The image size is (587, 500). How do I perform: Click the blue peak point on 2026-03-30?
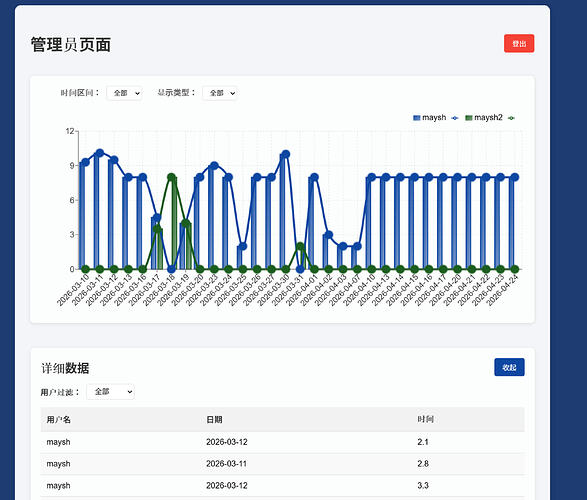coord(286,154)
